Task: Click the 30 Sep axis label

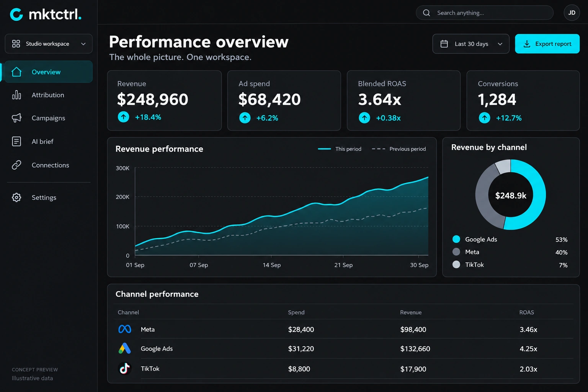Action: point(419,265)
